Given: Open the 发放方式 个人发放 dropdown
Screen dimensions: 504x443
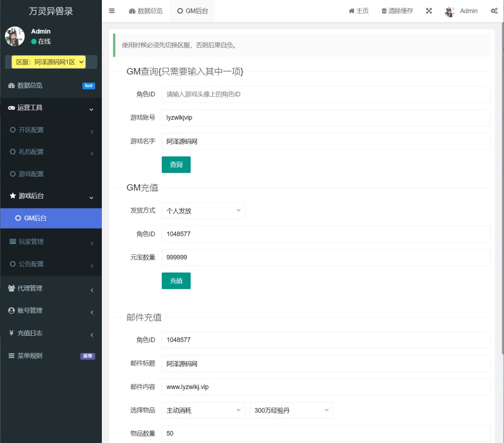Looking at the screenshot, I should point(204,211).
